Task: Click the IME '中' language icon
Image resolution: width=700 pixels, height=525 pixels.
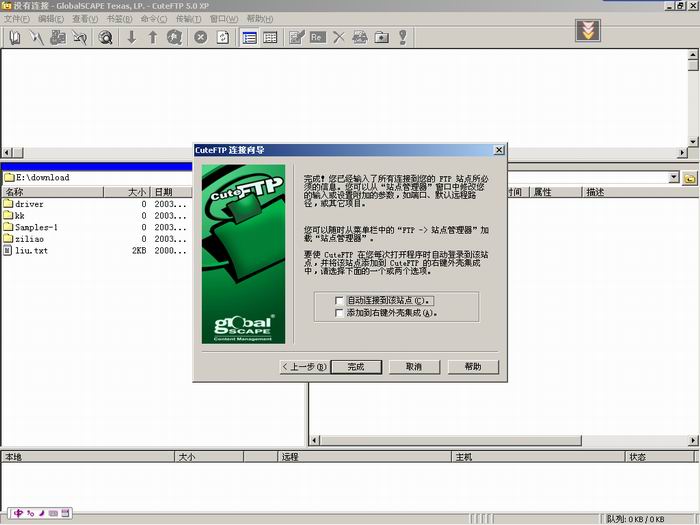Action: pos(18,513)
